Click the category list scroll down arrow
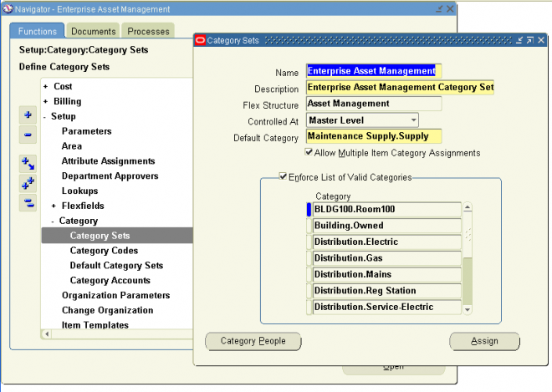The image size is (552, 392). [x=468, y=309]
